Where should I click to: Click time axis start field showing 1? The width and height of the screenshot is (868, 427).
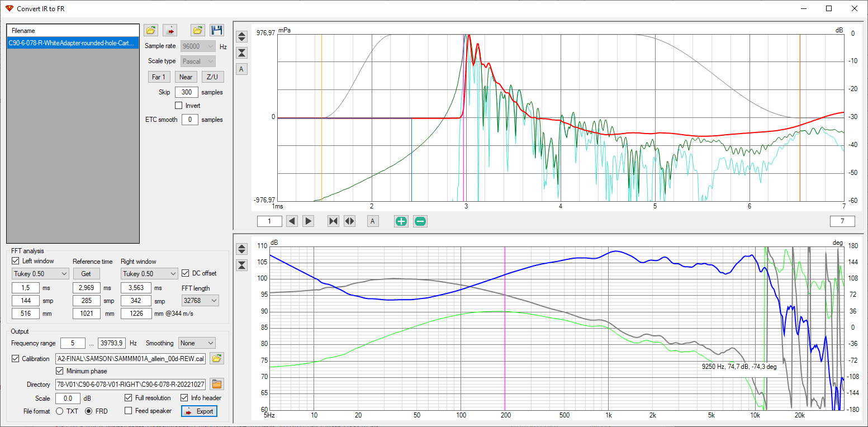point(269,221)
